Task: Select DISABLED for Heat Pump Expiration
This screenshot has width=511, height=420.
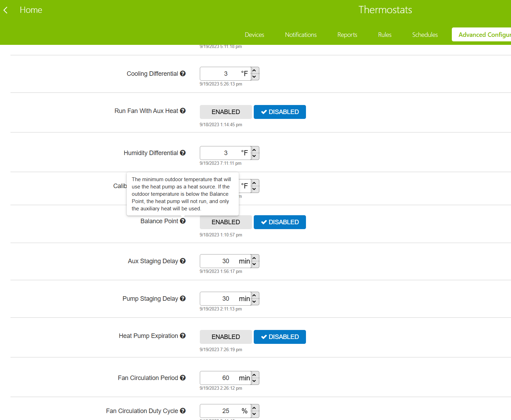Action: [x=280, y=337]
